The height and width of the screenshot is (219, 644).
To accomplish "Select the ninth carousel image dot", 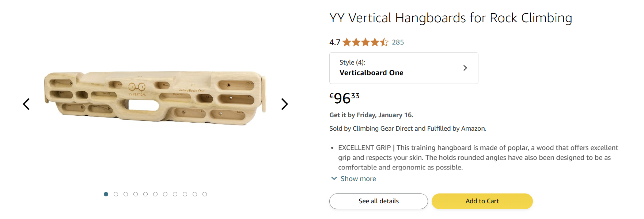I will point(185,194).
